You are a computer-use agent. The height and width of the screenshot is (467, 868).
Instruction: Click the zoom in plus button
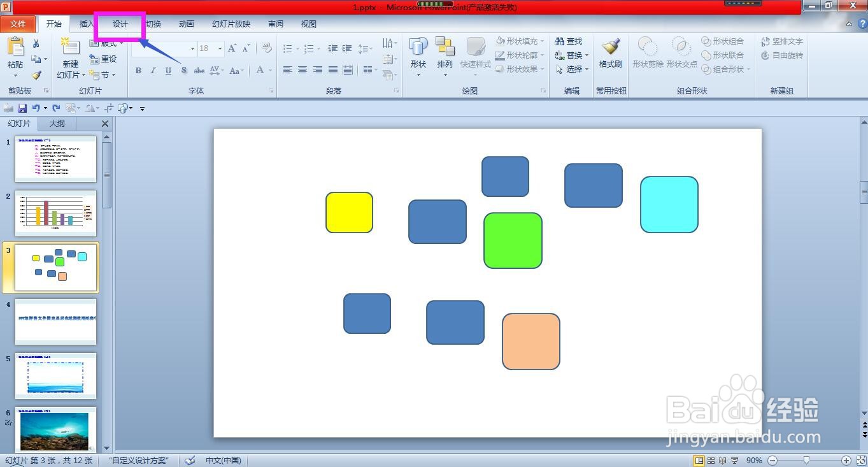846,461
